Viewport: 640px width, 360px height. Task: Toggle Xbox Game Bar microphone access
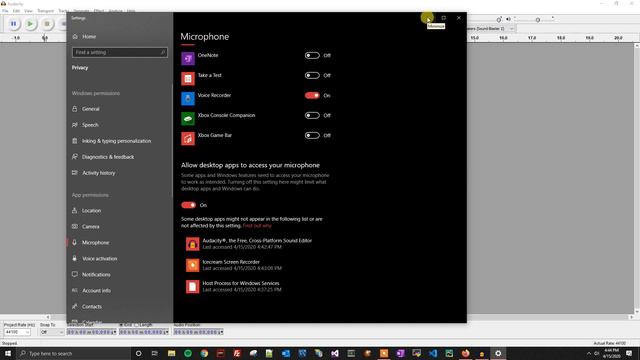312,136
